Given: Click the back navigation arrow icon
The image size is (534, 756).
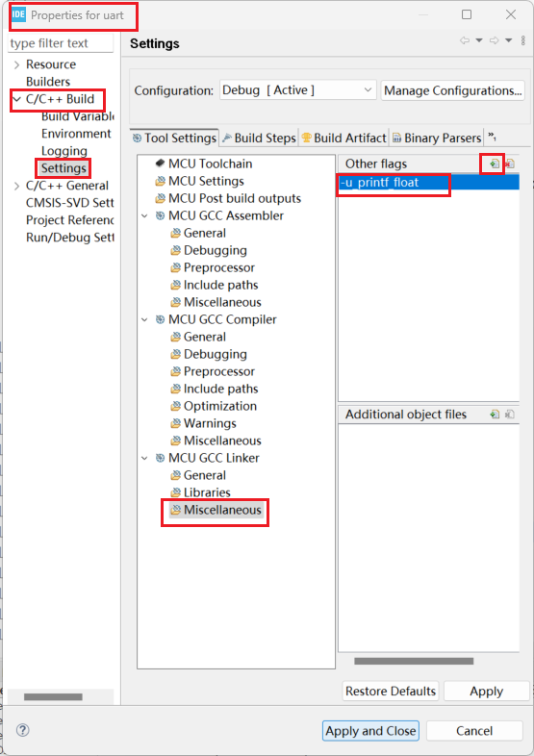Looking at the screenshot, I should pyautogui.click(x=465, y=40).
